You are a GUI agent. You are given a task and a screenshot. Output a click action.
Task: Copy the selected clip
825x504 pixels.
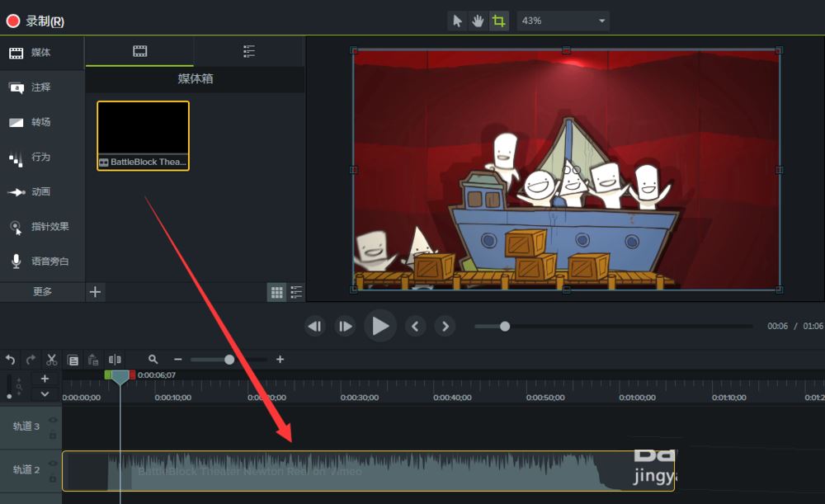point(73,360)
